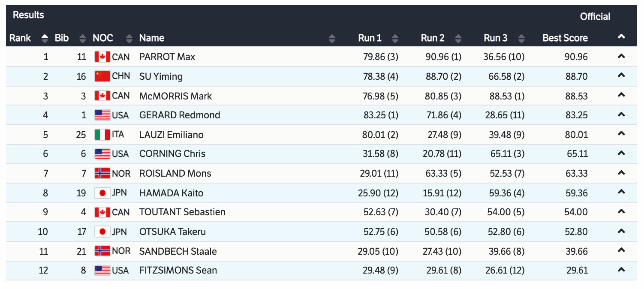Click the Results table heading
644x289 pixels.
pyautogui.click(x=28, y=15)
